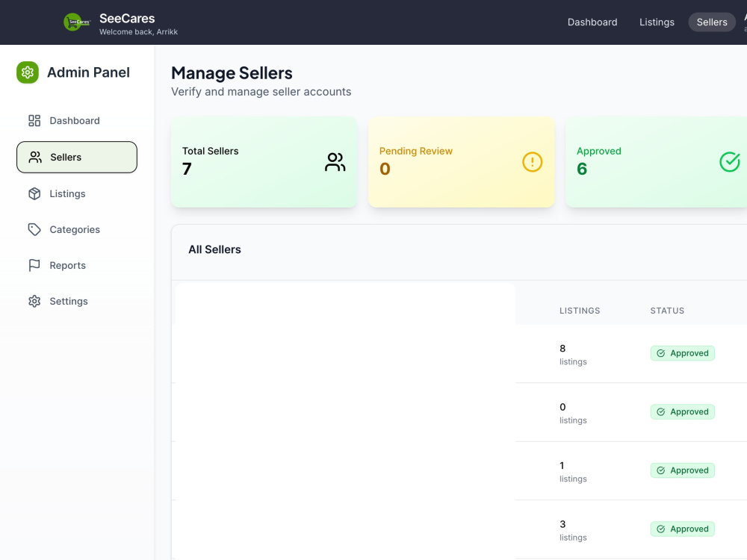Click the 'Welcome back, Arrikk' text
Screen dimensions: 747x560
pyautogui.click(x=138, y=32)
